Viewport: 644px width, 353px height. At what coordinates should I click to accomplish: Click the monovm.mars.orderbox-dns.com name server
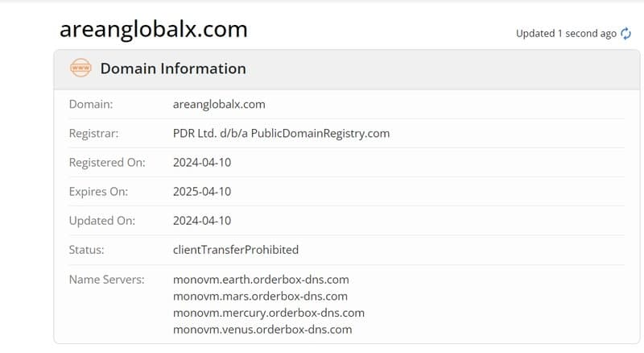(260, 297)
